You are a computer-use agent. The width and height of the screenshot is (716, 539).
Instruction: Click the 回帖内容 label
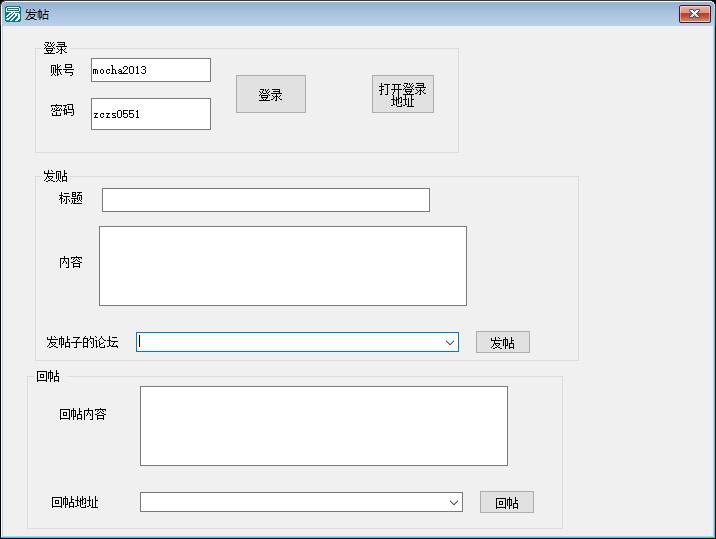point(83,414)
